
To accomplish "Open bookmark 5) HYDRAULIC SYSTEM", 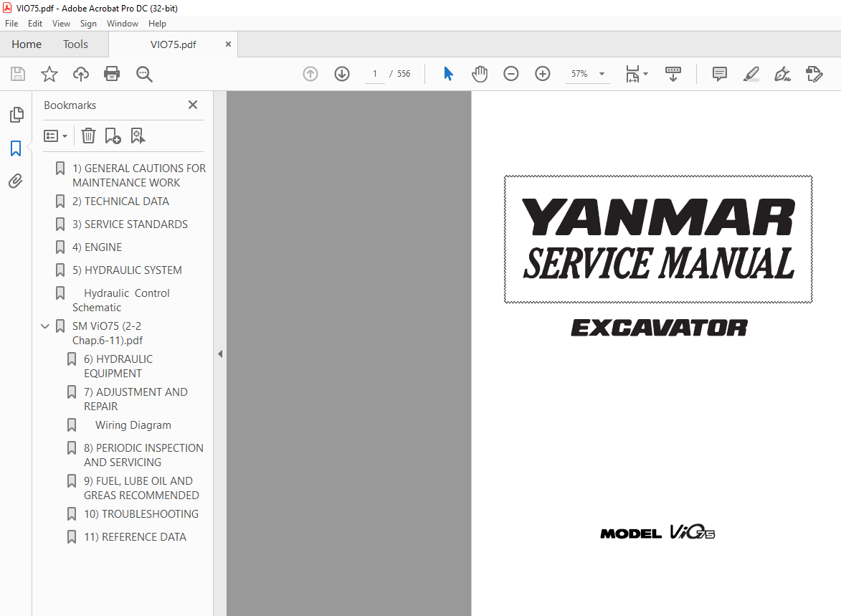I will point(127,270).
